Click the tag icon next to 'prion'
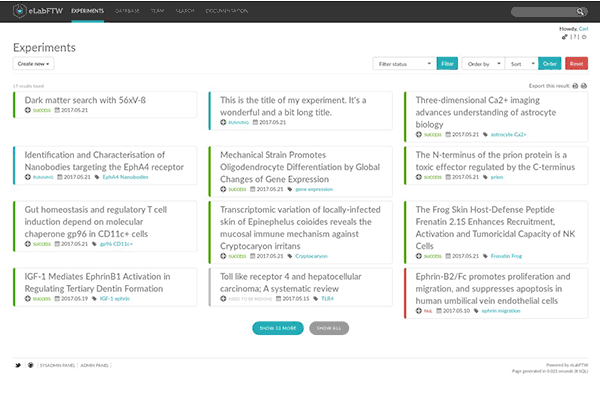Image resolution: width=600 pixels, height=400 pixels. (485, 176)
